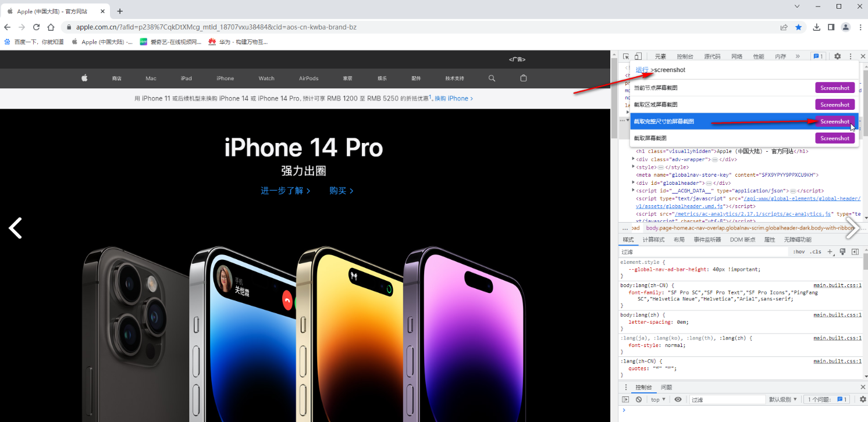Toggle the computed styles sidebar icon
Screen dimensions: 868x422
pos(855,252)
